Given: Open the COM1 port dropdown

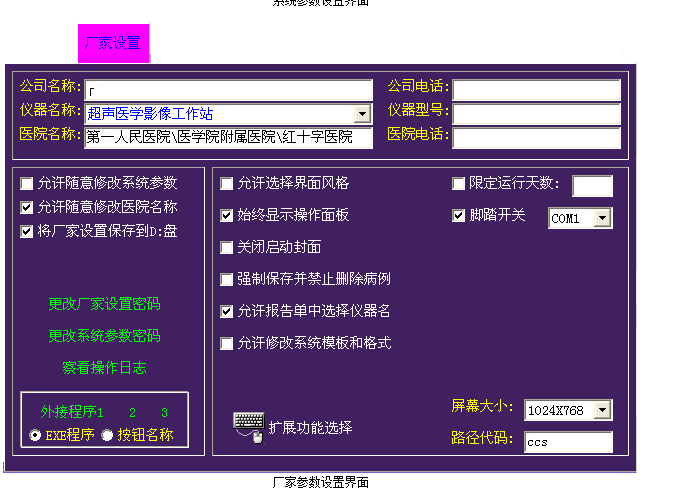Looking at the screenshot, I should [x=602, y=218].
